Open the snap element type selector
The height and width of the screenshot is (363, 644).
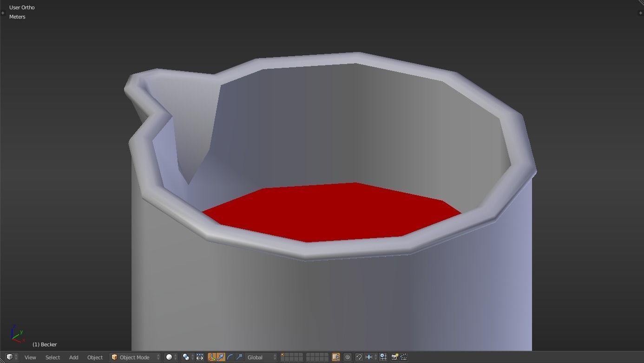pos(370,357)
